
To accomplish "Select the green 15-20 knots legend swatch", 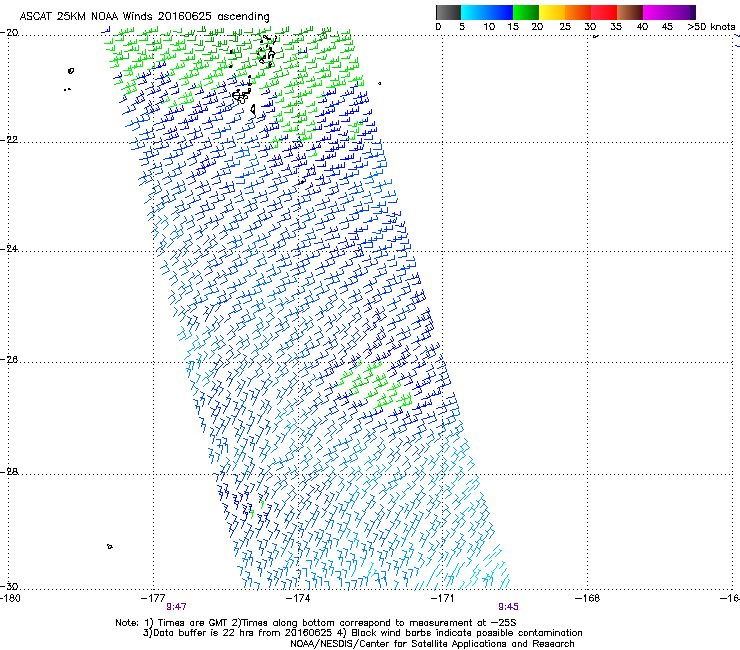I will pyautogui.click(x=526, y=12).
